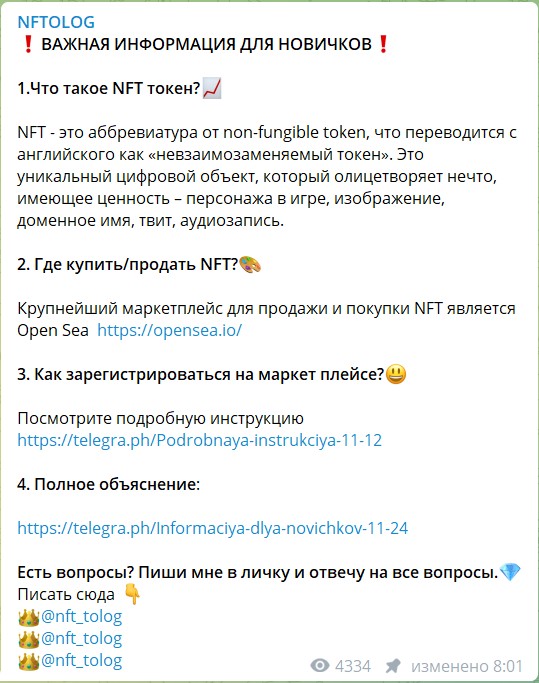This screenshot has height=683, width=539.
Task: Open the first @nft_tolog mention
Action: coord(81,616)
